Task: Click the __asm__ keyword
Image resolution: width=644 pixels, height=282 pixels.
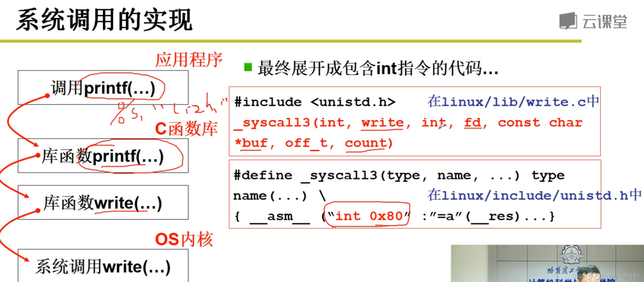Action: pyautogui.click(x=280, y=217)
